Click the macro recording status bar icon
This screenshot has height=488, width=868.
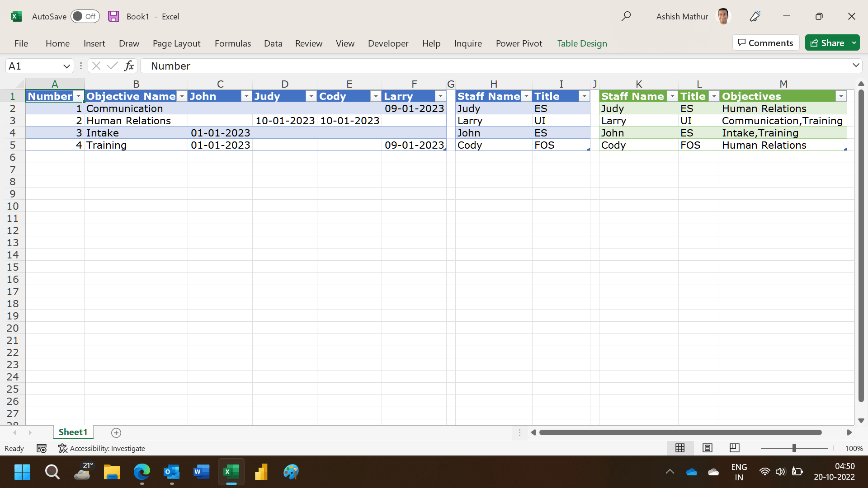(x=42, y=448)
